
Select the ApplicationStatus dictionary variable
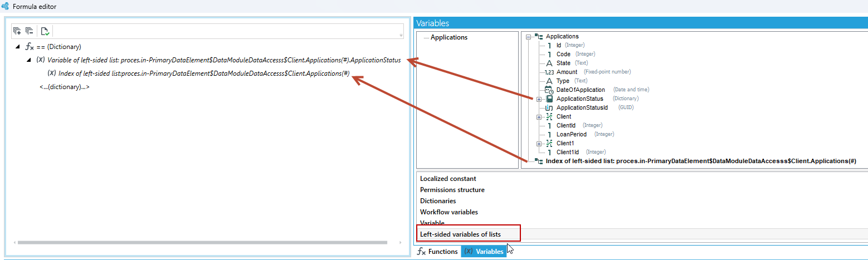click(x=579, y=99)
